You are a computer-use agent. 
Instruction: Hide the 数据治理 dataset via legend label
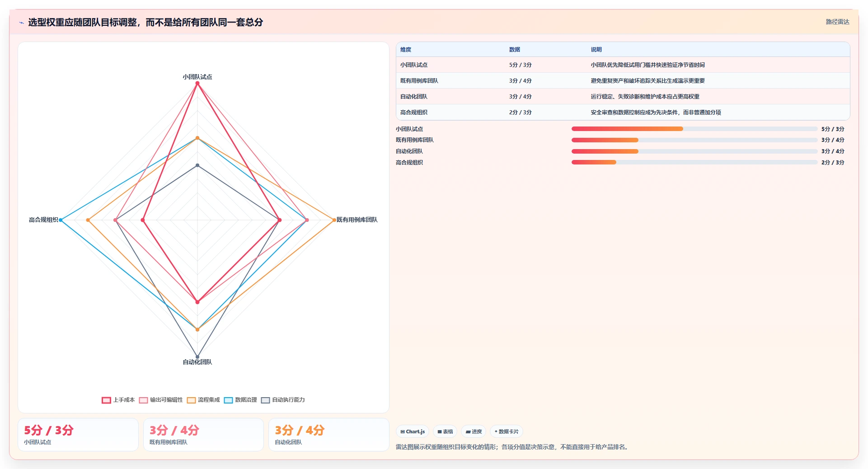pos(246,400)
